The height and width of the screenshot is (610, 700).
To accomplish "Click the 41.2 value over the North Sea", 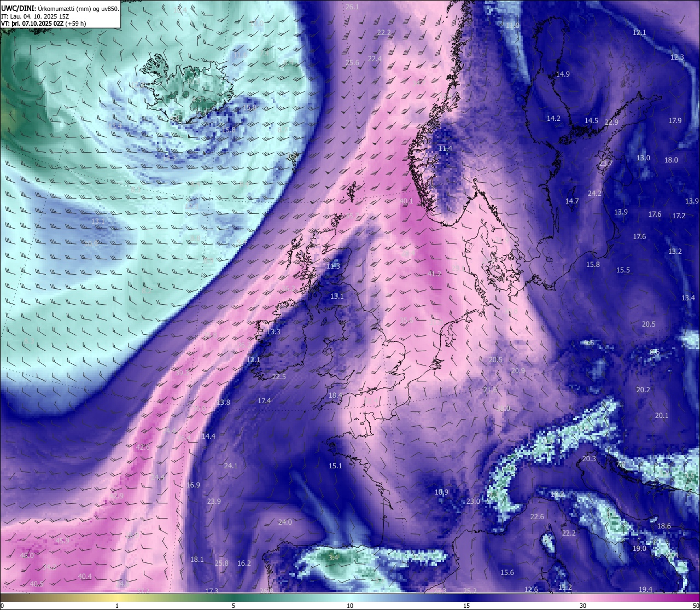I will coord(434,274).
